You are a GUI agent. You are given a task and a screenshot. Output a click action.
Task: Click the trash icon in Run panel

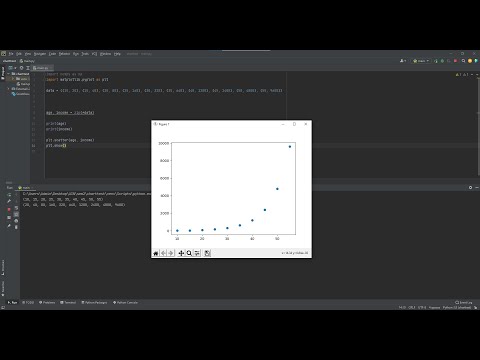pyautogui.click(x=16, y=227)
